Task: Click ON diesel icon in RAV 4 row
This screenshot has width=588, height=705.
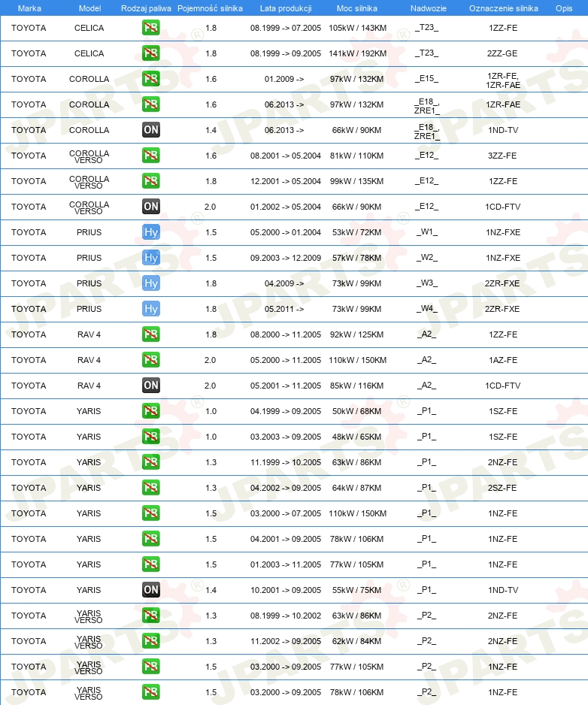Action: point(150,386)
